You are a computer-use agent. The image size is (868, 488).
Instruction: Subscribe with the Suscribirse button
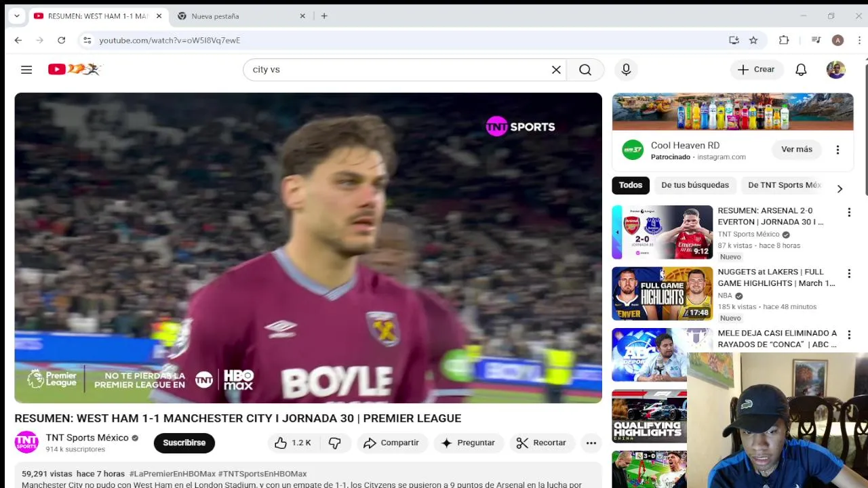pos(184,443)
